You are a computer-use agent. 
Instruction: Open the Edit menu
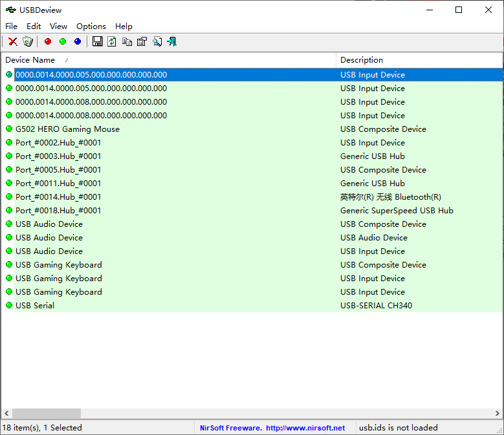34,27
